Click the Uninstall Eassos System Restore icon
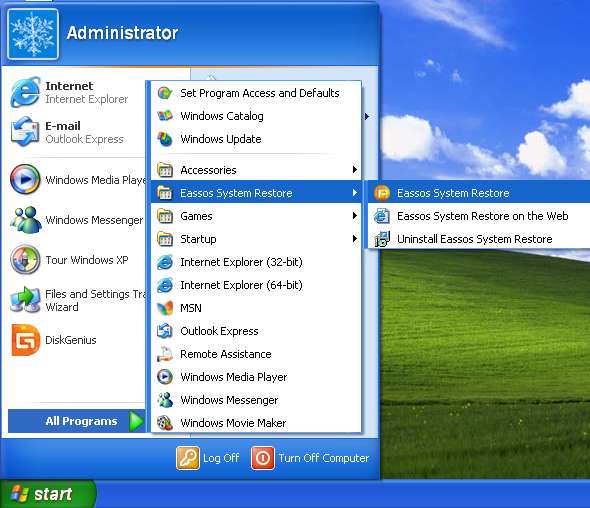This screenshot has height=508, width=590. tap(382, 239)
